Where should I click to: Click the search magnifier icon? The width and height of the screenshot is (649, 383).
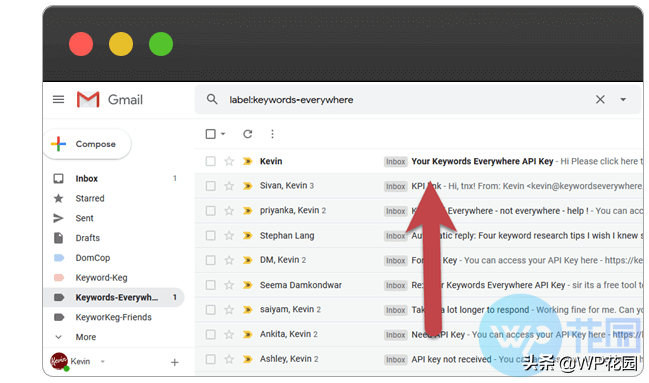tap(212, 99)
